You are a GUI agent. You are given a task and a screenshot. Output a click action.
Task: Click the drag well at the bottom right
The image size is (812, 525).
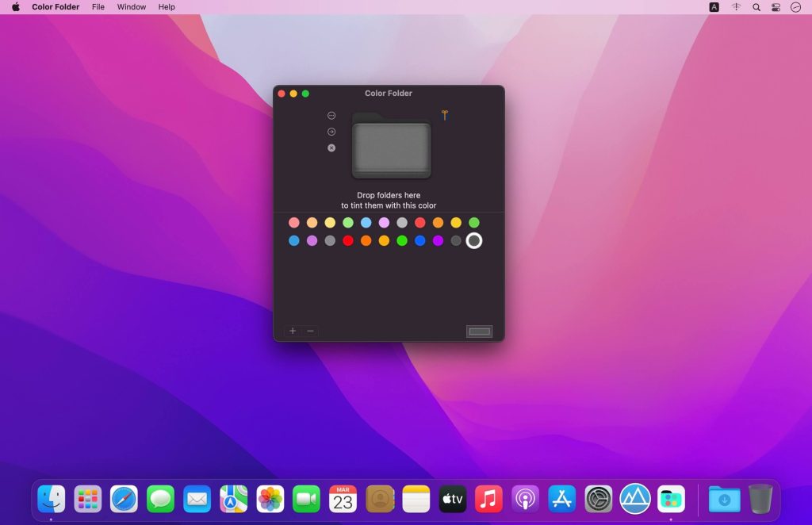[479, 331]
